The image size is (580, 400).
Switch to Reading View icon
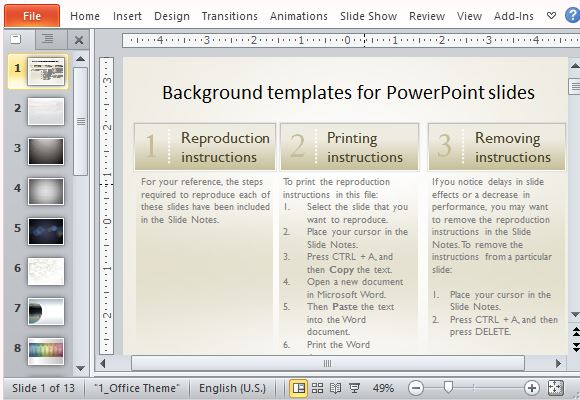[x=335, y=388]
